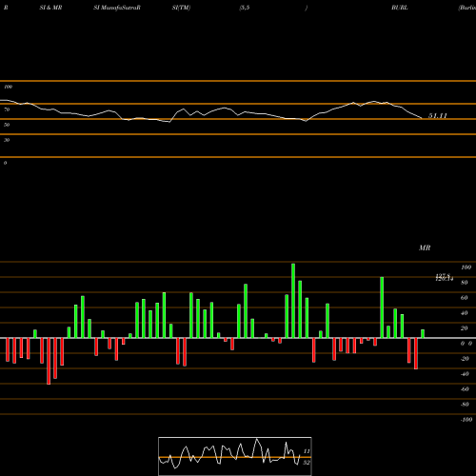Click the tallest green MR histogram bar
The height and width of the screenshot is (476, 476).
[x=293, y=301]
